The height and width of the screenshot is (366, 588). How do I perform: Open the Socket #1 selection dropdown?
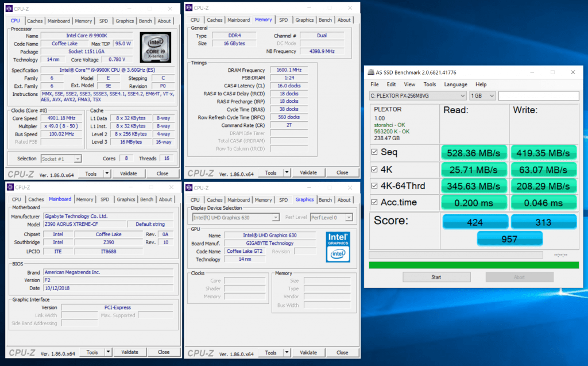point(61,159)
